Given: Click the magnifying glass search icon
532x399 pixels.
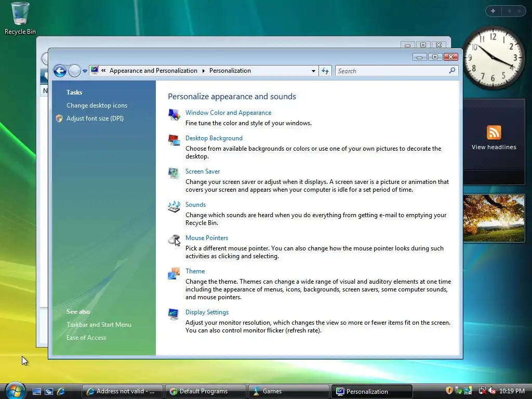Looking at the screenshot, I should click(x=452, y=71).
